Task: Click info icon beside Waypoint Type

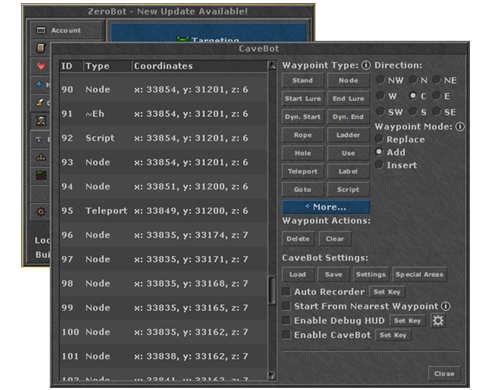Action: tap(366, 65)
